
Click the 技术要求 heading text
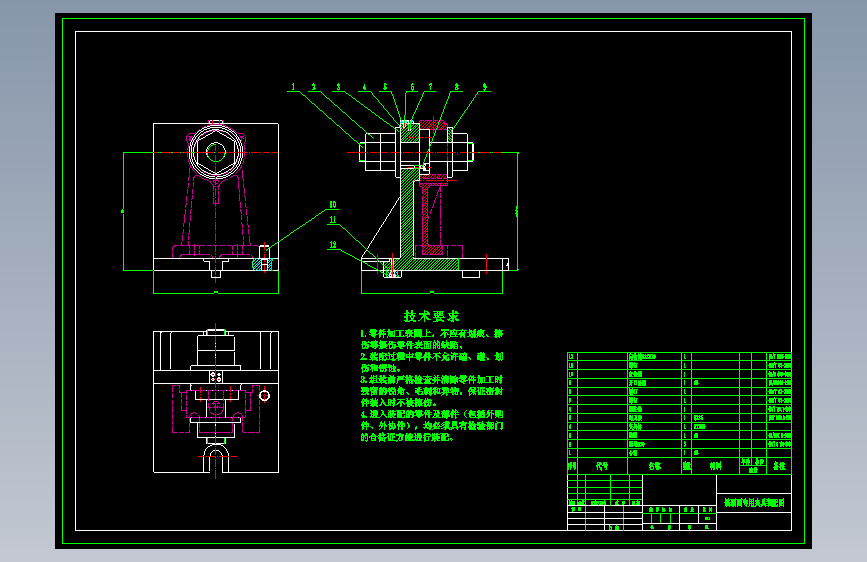click(431, 316)
